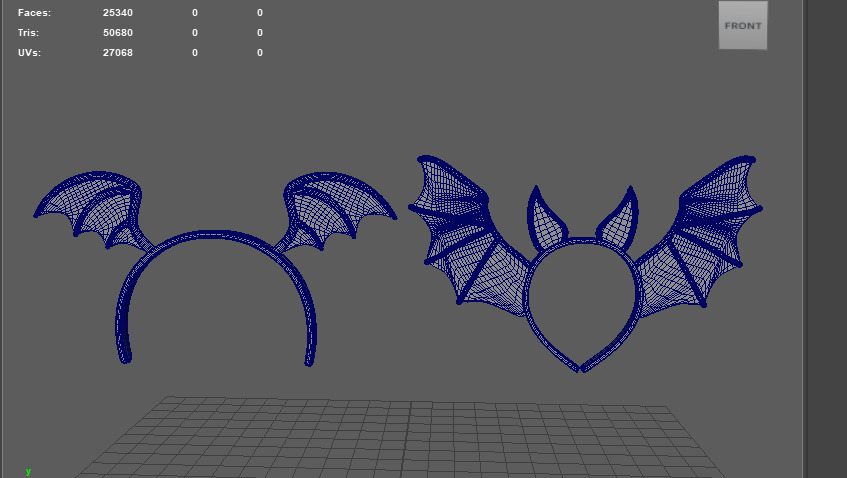Screen dimensions: 847x478
Task: Click the Tris: label in the heads-up display
Action: pos(28,32)
